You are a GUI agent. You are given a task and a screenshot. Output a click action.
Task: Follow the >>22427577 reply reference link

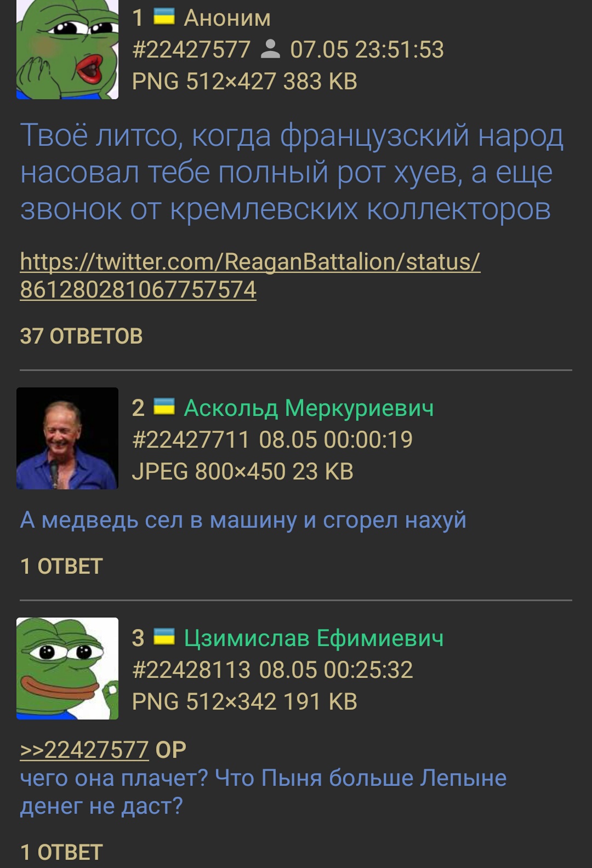84,750
